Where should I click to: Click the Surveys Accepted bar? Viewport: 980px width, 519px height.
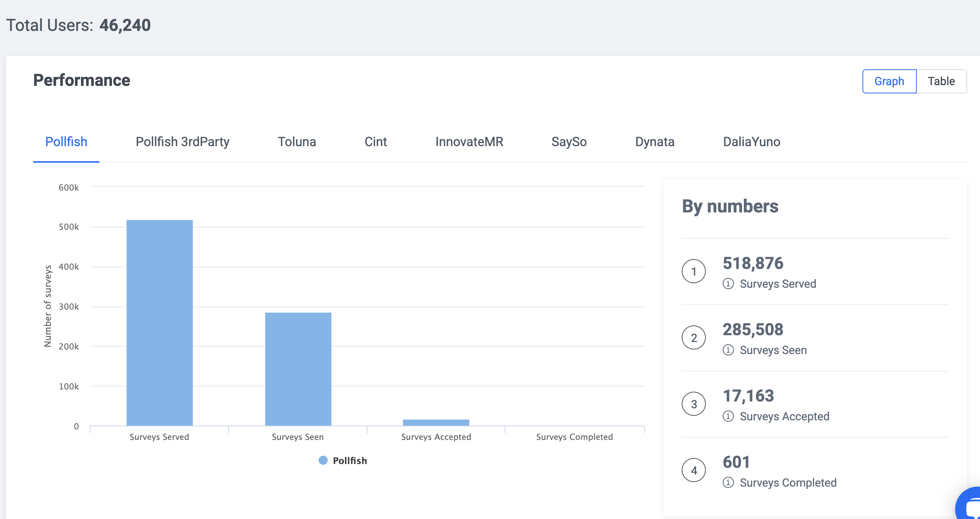coord(436,422)
